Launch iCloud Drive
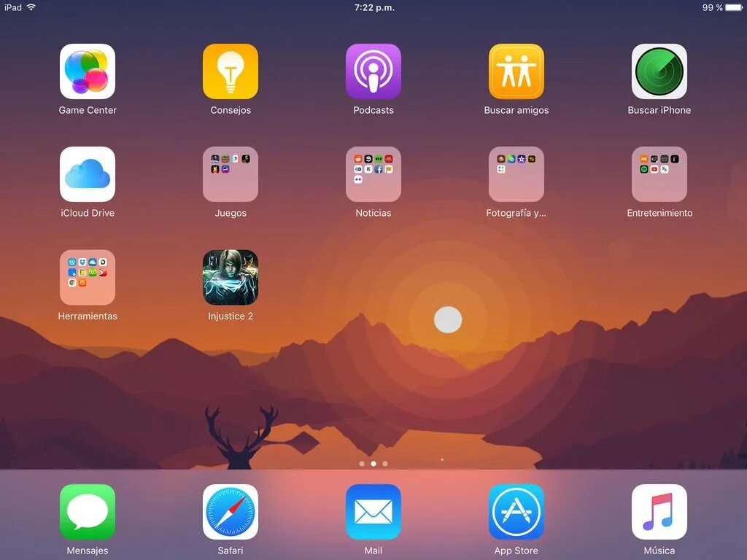This screenshot has width=747, height=560. [88, 174]
